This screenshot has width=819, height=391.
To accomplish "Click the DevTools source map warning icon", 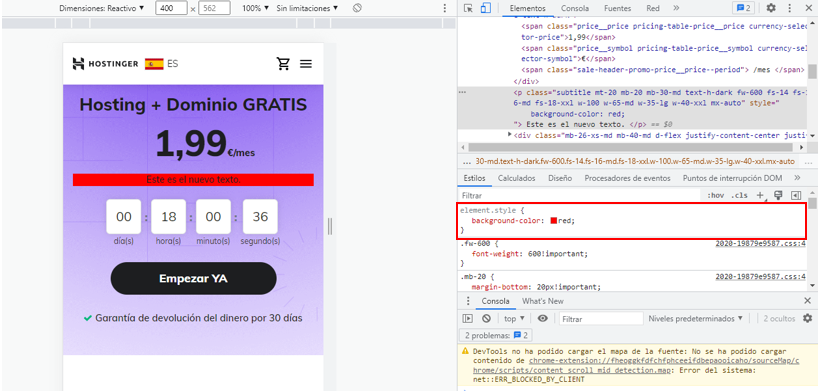I will click(x=465, y=351).
